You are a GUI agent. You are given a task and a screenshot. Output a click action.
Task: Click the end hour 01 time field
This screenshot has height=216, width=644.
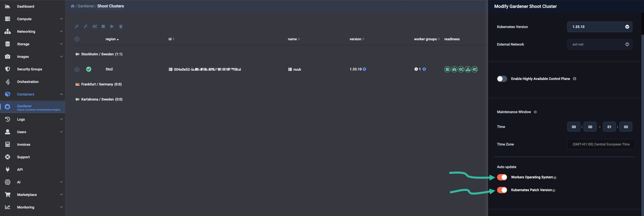609,127
